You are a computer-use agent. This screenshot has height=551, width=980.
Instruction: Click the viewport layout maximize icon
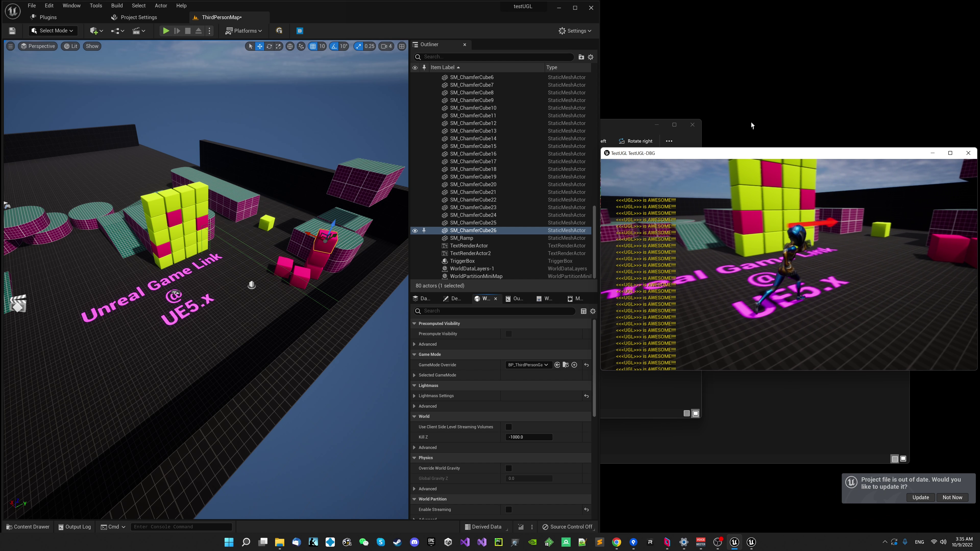point(402,46)
